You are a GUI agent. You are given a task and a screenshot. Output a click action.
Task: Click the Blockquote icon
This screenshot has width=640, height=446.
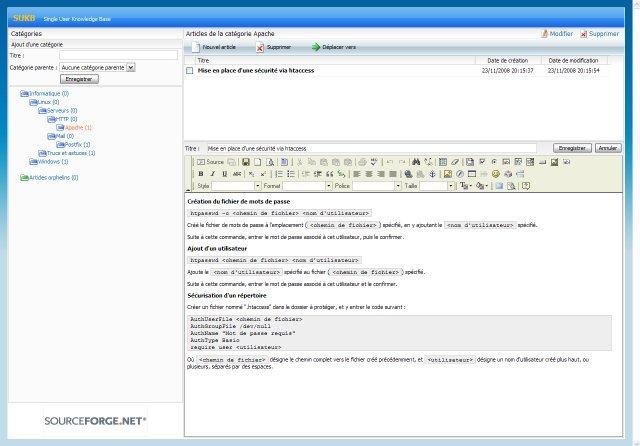[x=329, y=174]
